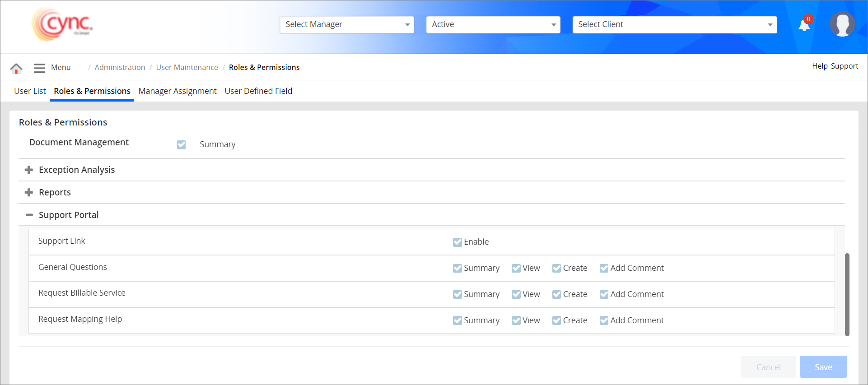Screen dimensions: 868x385
Task: Toggle Request Billable Service Add Comment checkbox
Action: click(x=604, y=294)
